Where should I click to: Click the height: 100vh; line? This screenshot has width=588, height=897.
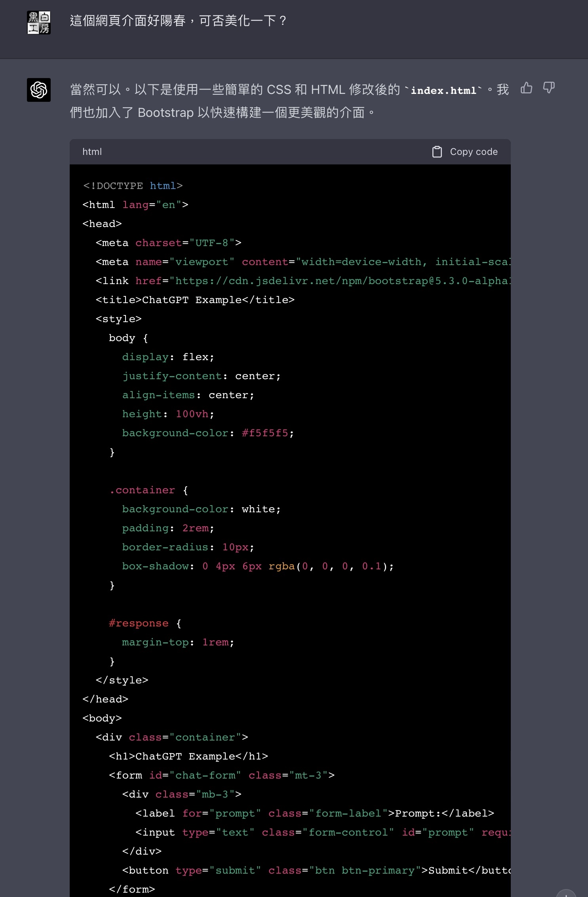point(168,414)
